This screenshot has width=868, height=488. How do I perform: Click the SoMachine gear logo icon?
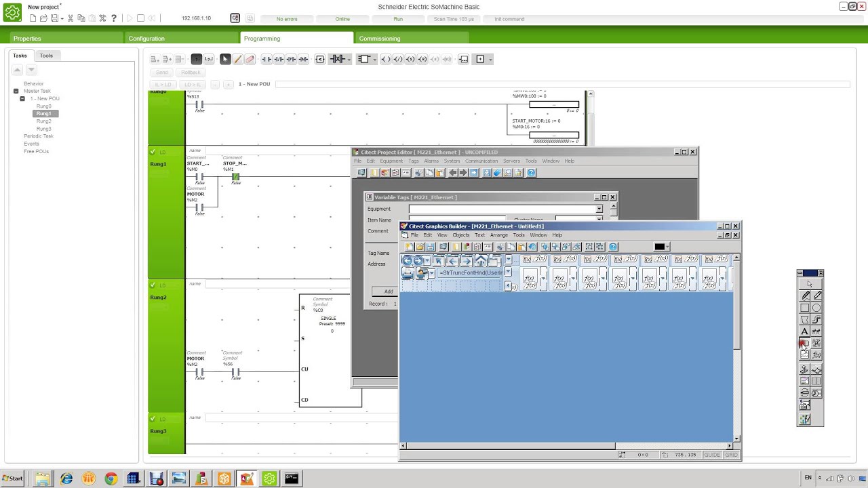pos(12,13)
